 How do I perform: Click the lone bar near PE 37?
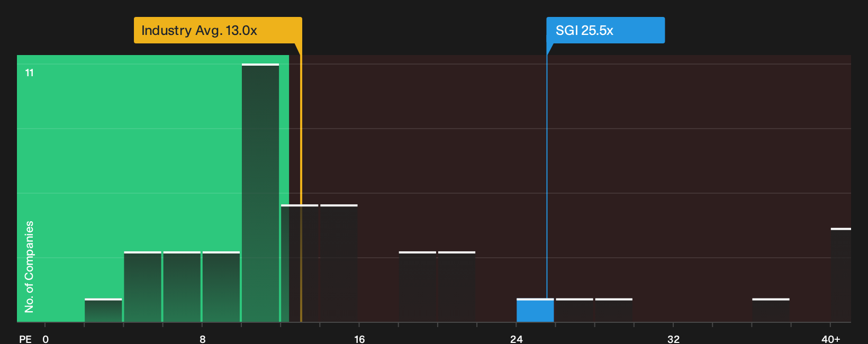771,310
